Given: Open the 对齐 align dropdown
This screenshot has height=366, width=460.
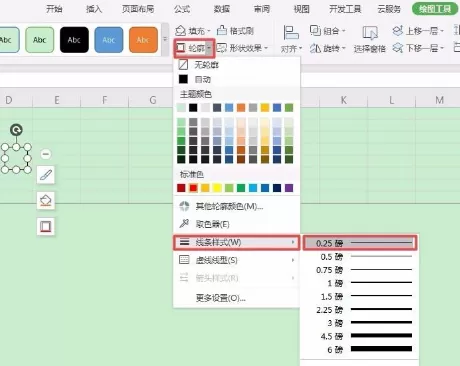Looking at the screenshot, I should click(291, 39).
